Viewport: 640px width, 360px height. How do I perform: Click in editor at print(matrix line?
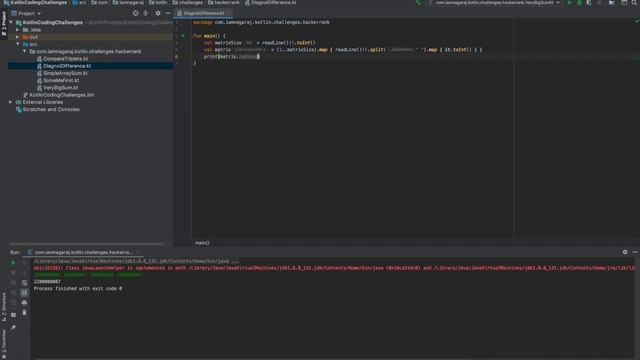click(x=231, y=57)
